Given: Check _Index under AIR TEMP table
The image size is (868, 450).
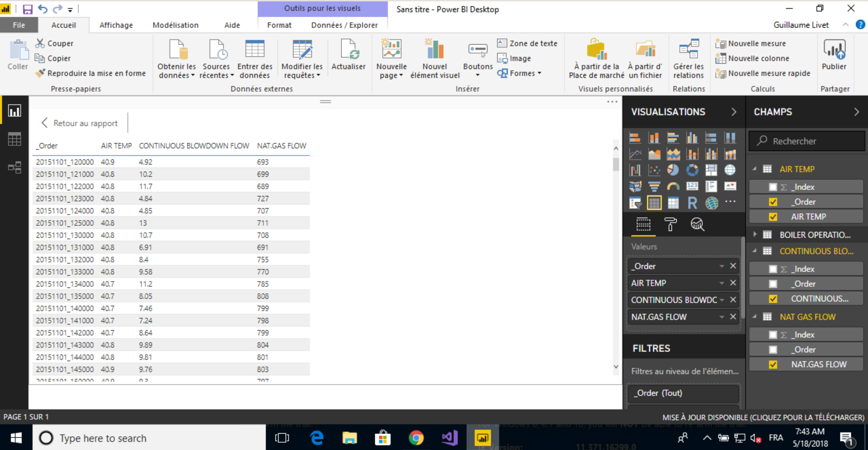Looking at the screenshot, I should tap(773, 187).
